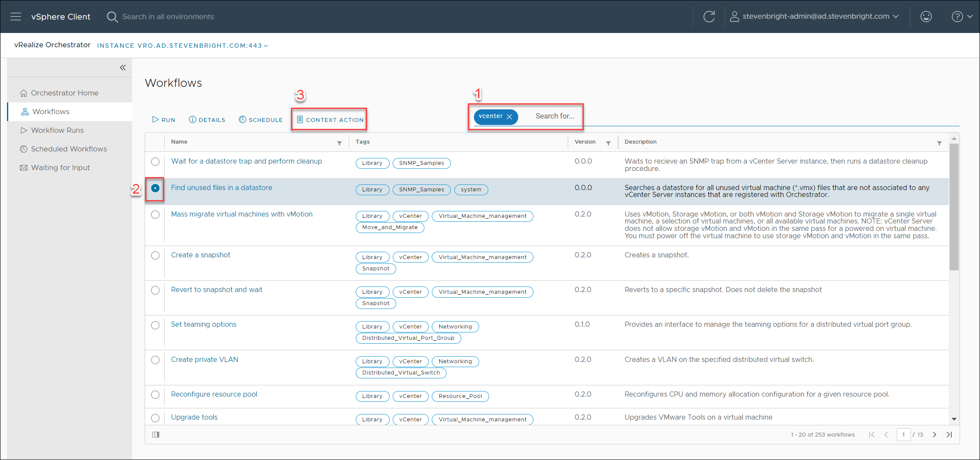This screenshot has width=980, height=460.
Task: Open the Set teaming options link
Action: point(204,324)
